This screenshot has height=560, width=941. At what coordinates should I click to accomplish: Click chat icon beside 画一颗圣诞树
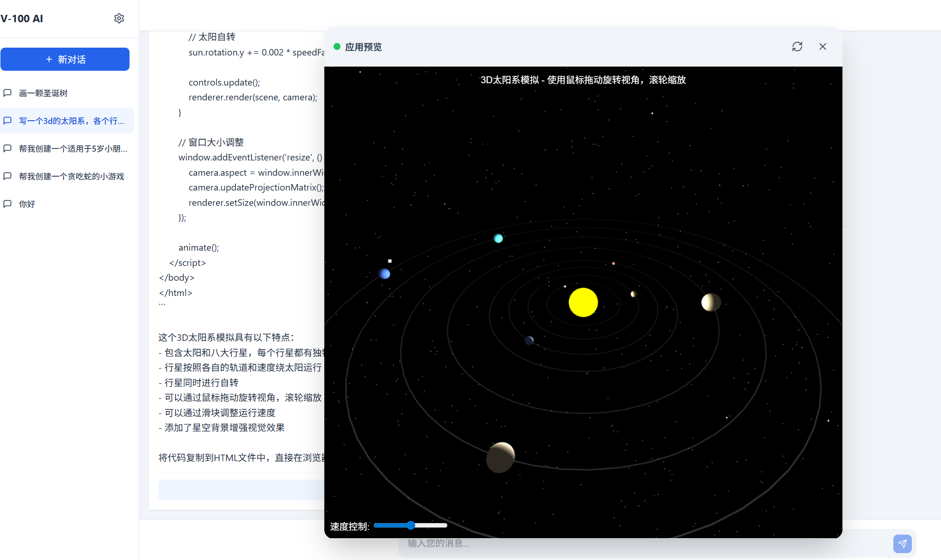[x=7, y=93]
